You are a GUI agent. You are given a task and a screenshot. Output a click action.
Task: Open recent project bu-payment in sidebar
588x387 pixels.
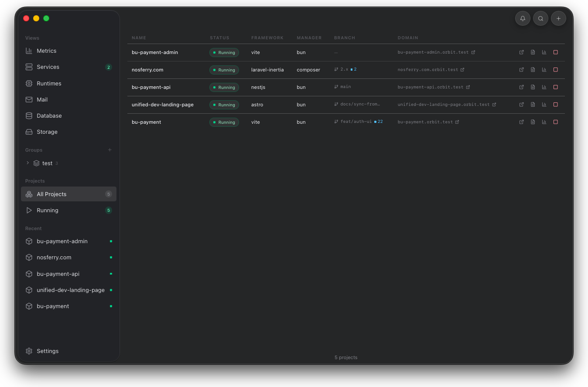(68, 306)
